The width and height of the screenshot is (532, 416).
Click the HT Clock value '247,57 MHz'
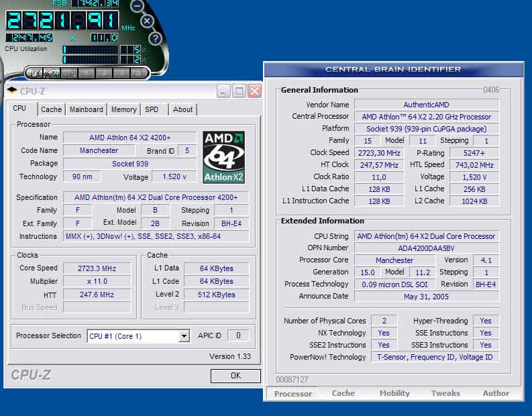point(379,165)
